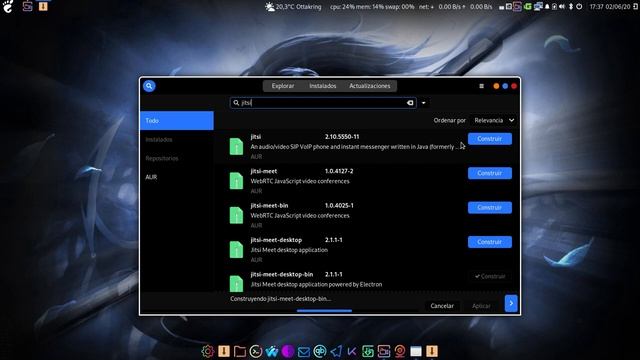640x360 pixels.
Task: Click Construir for jitsi-meet
Action: (490, 173)
